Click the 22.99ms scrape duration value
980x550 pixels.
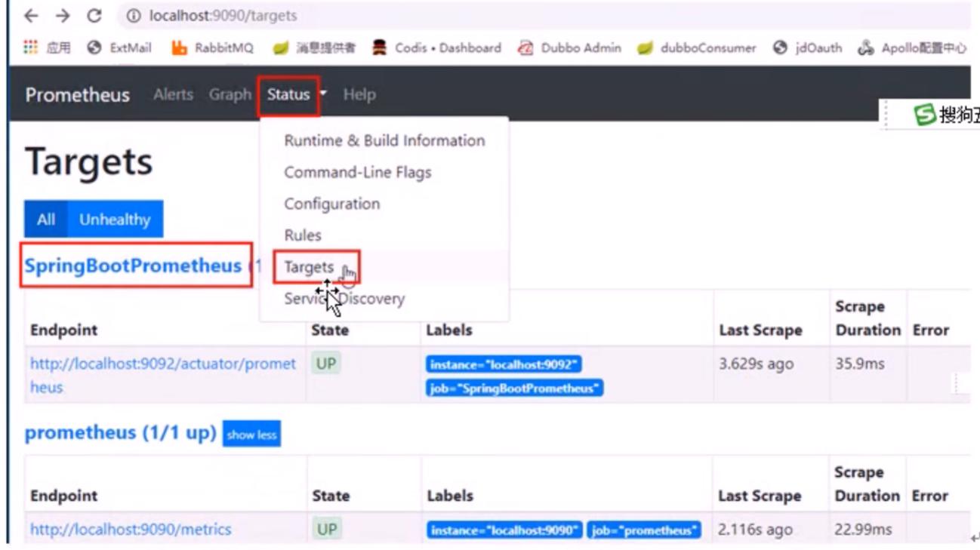pyautogui.click(x=864, y=530)
